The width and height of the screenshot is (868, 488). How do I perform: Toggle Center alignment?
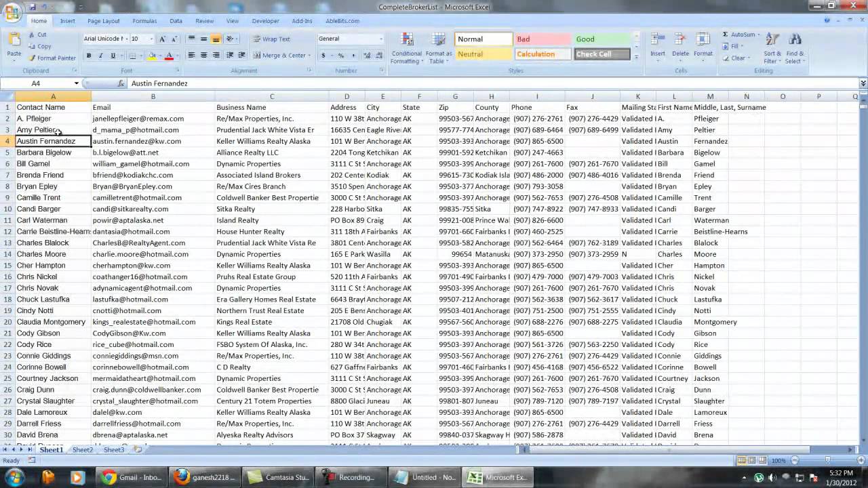[203, 56]
